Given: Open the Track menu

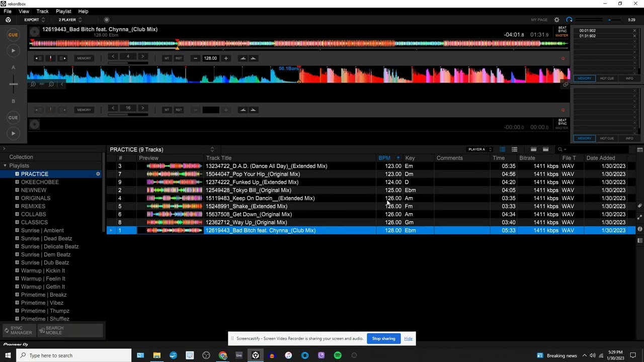Looking at the screenshot, I should (42, 11).
